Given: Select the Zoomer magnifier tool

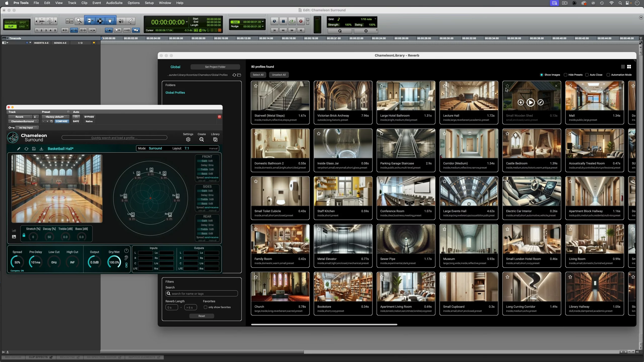Looking at the screenshot, I should 79,21.
